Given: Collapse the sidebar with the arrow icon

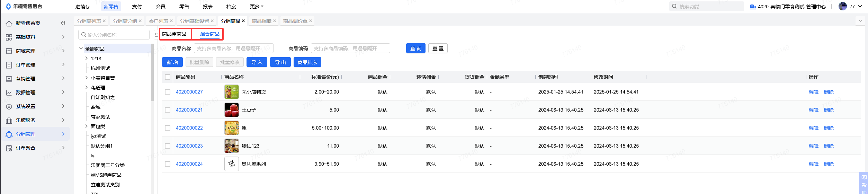Looking at the screenshot, I should click(x=63, y=23).
